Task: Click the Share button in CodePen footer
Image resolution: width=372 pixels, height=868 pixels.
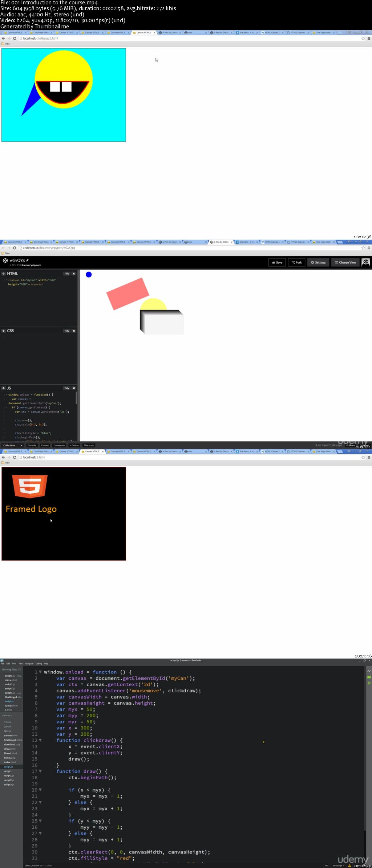Action: (x=351, y=445)
